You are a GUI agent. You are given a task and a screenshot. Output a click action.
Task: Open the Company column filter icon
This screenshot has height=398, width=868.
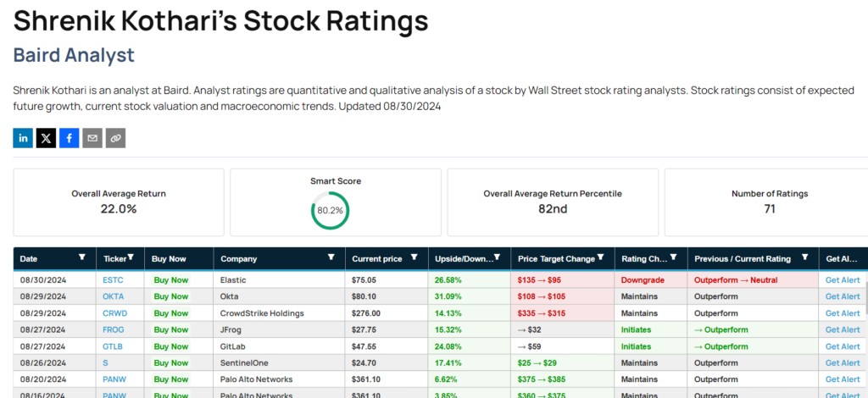332,257
